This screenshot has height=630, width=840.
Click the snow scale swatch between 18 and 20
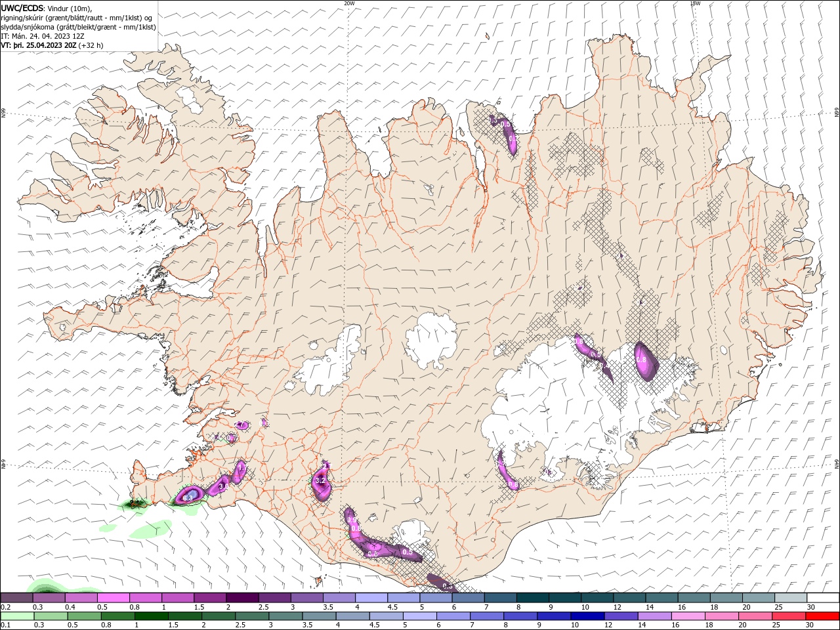[x=726, y=597]
